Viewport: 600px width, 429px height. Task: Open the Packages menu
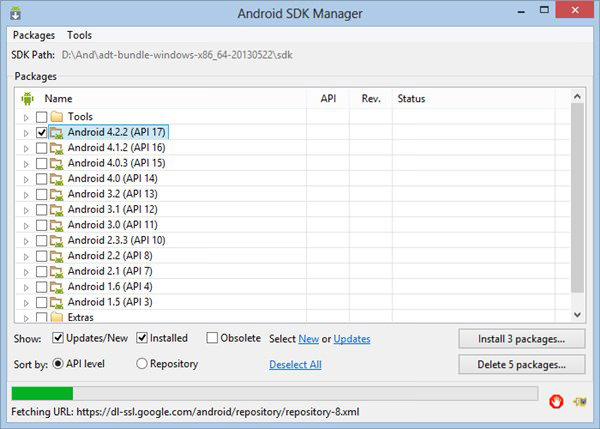[x=34, y=35]
